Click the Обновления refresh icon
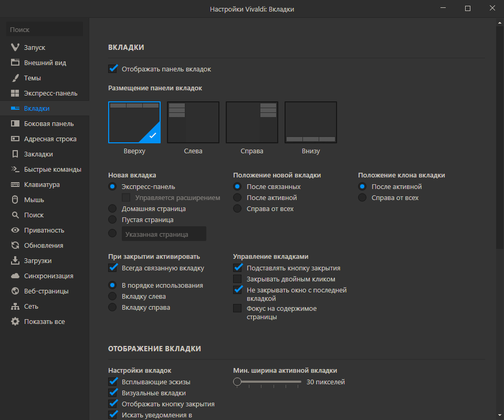This screenshot has width=504, height=420. (x=15, y=245)
